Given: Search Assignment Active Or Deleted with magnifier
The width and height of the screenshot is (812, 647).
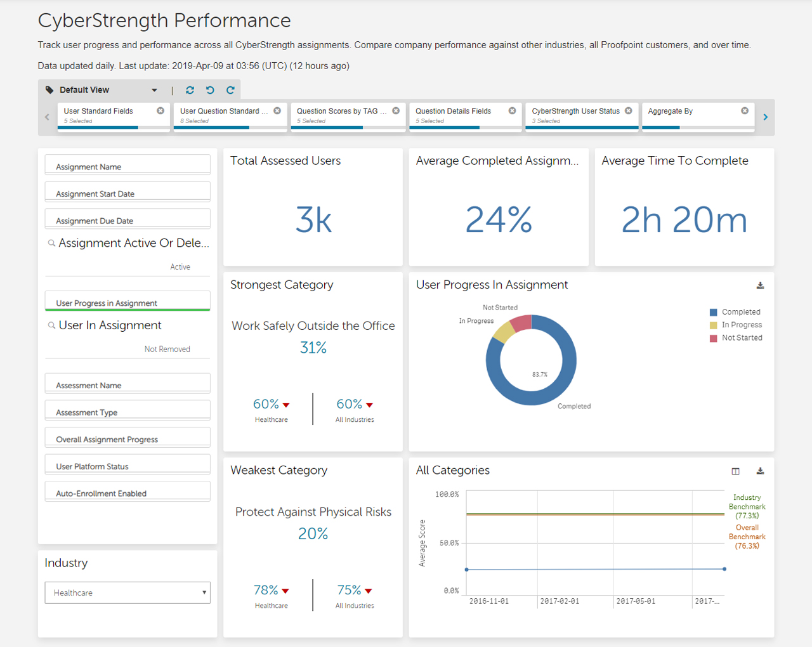Looking at the screenshot, I should [51, 243].
